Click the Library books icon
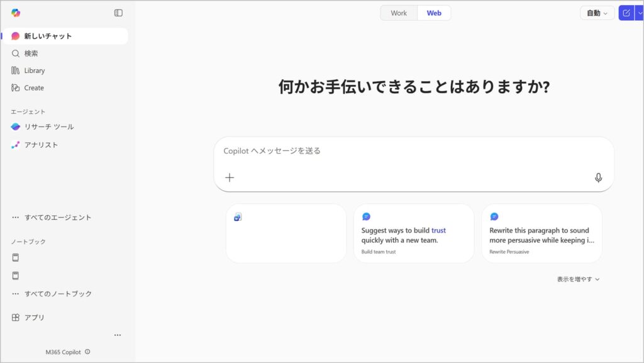 15,70
